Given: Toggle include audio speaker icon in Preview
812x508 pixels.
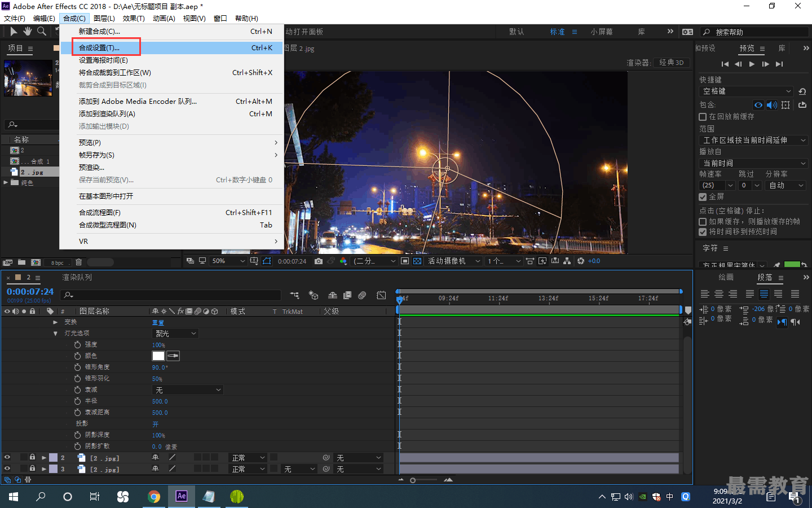Looking at the screenshot, I should [772, 105].
